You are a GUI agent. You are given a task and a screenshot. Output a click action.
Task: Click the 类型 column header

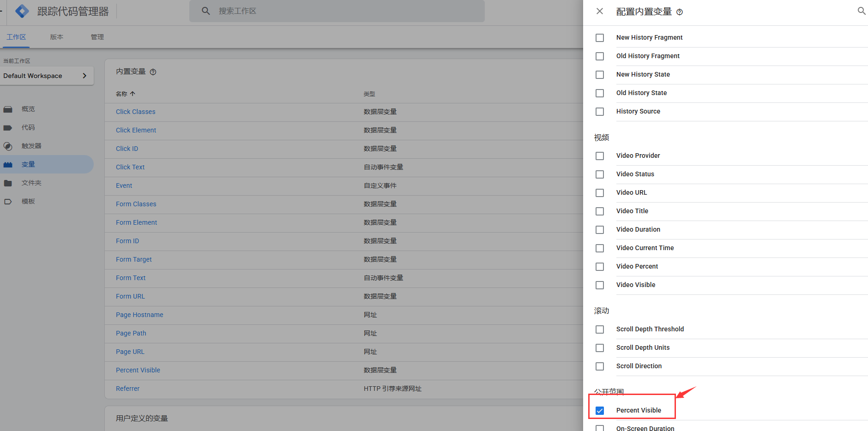[x=369, y=94]
